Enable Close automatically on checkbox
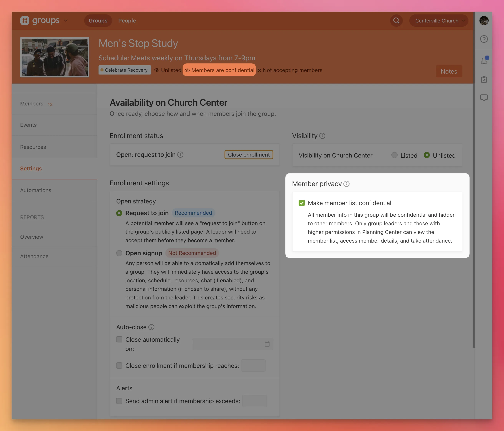The image size is (504, 431). pyautogui.click(x=119, y=340)
